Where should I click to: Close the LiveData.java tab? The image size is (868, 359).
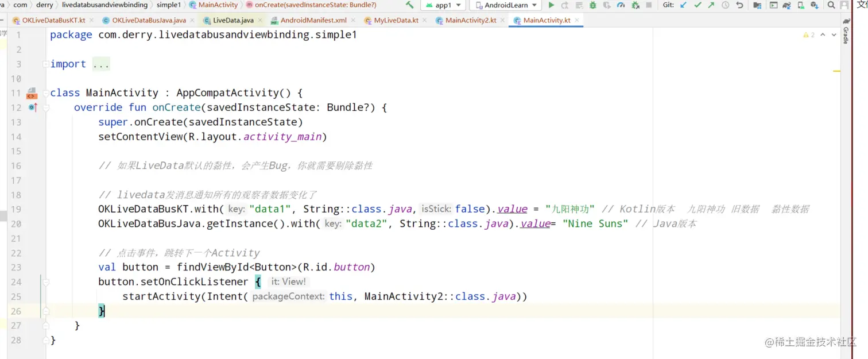coord(261,20)
